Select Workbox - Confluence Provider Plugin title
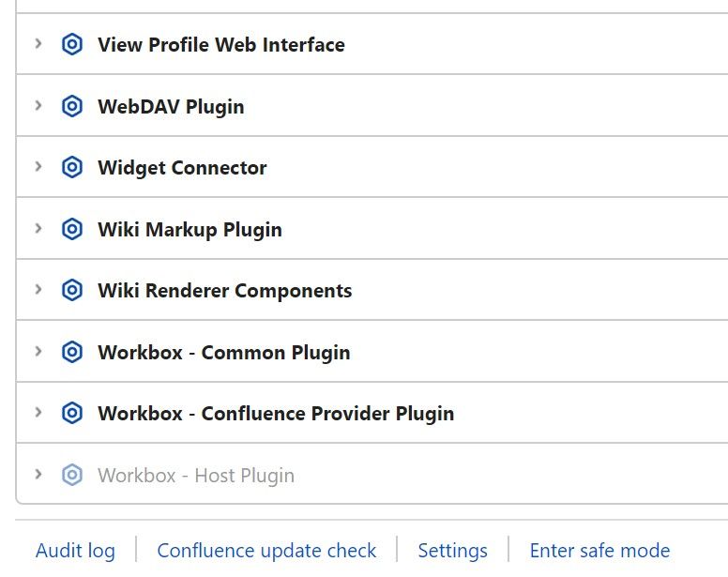 pyautogui.click(x=276, y=414)
